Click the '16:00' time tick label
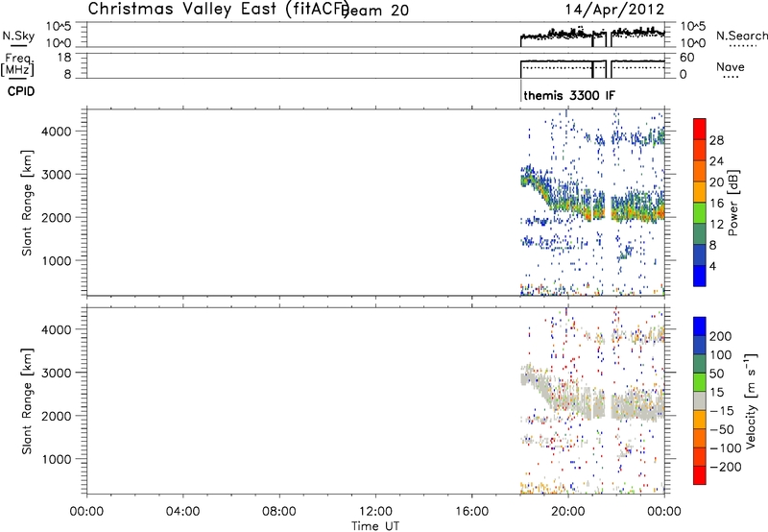Image resolution: width=768 pixels, height=532 pixels. coord(471,512)
